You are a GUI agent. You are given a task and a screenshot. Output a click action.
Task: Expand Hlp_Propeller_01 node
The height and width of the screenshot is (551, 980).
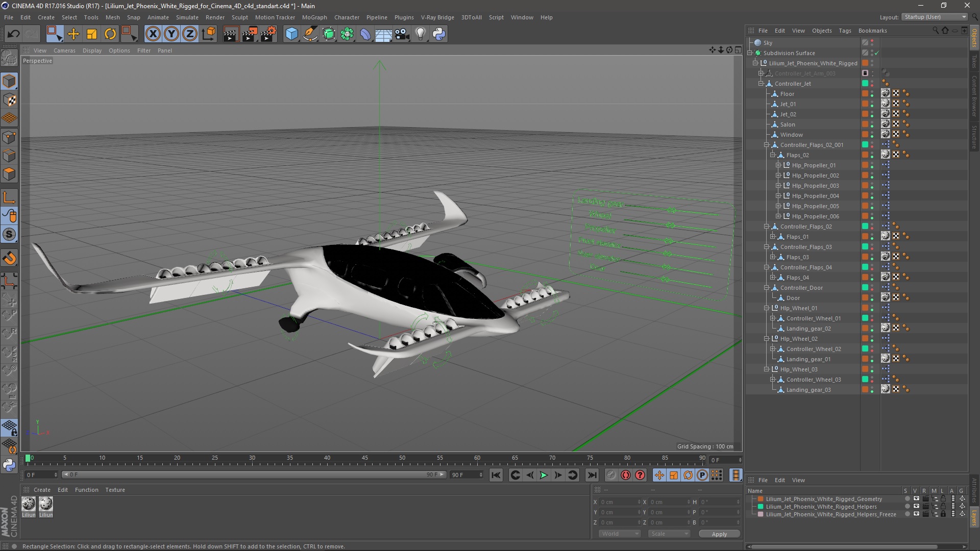pos(778,165)
